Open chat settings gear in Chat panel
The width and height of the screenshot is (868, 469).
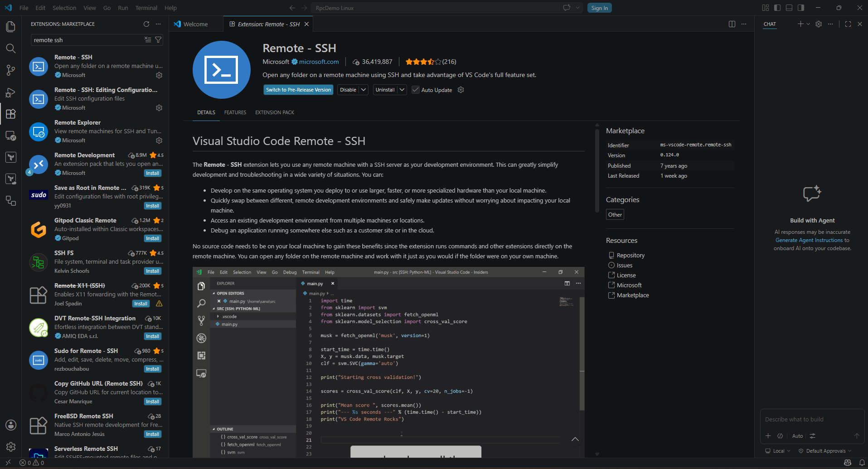[819, 24]
